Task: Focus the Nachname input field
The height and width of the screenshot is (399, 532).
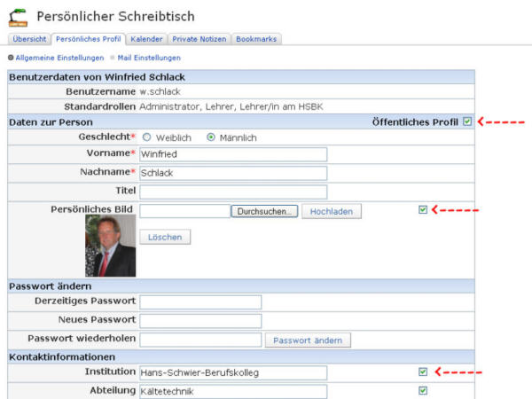Action: [x=233, y=173]
